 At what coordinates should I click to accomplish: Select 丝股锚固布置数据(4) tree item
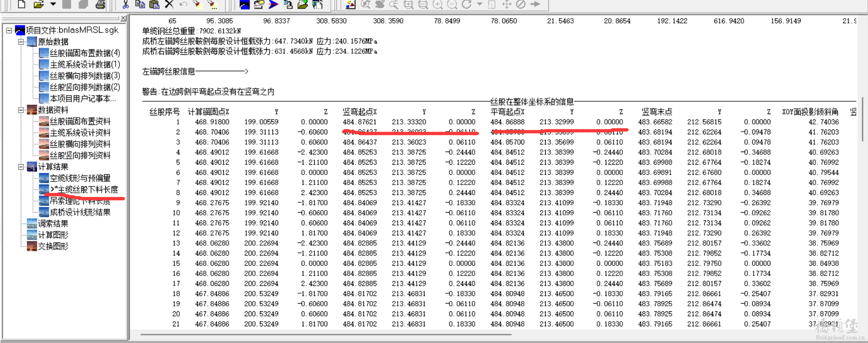pyautogui.click(x=85, y=53)
